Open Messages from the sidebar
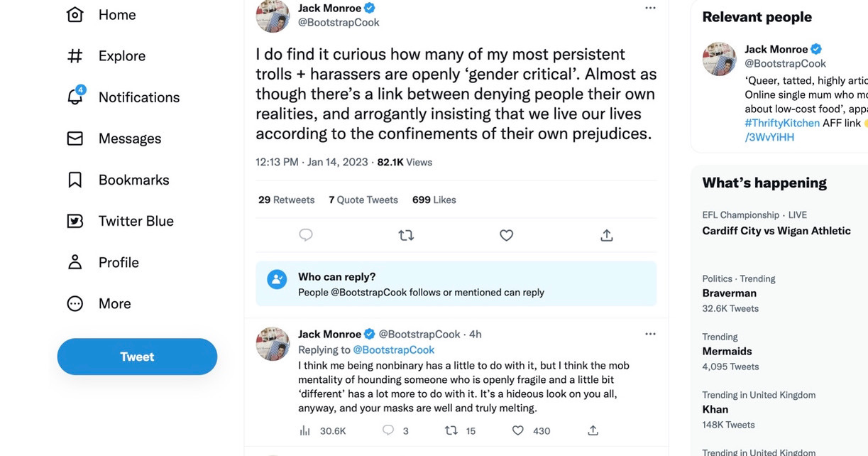Viewport: 868px width, 456px height. (x=75, y=139)
